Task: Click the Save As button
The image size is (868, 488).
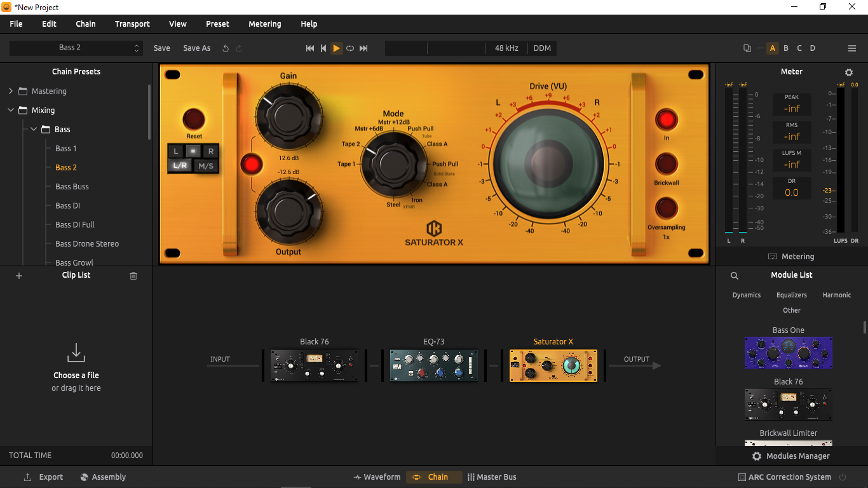Action: point(197,48)
